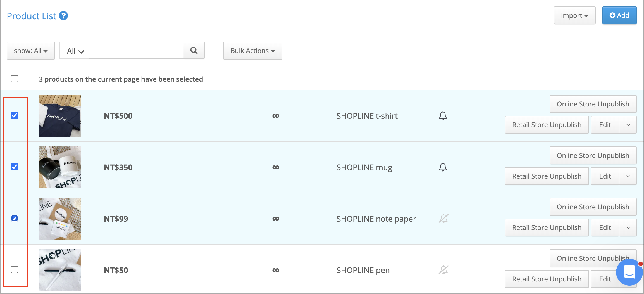Click Retail Store Unpublish for t-shirt
Image resolution: width=644 pixels, height=294 pixels.
click(547, 125)
